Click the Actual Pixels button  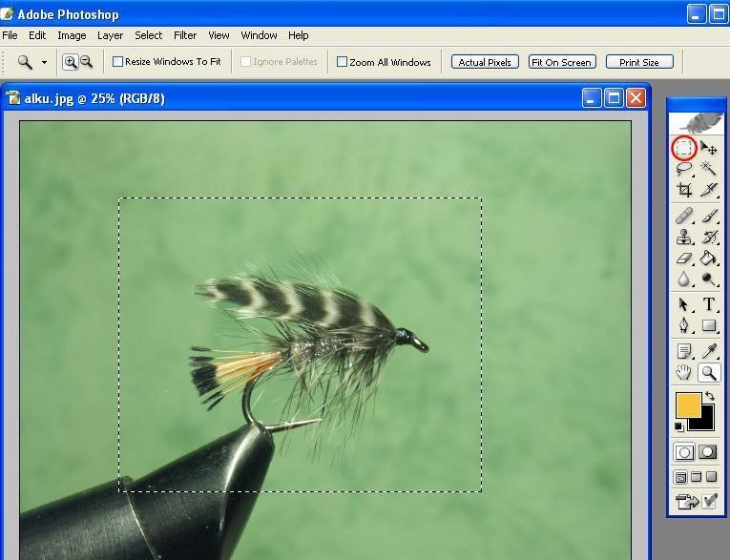coord(485,62)
